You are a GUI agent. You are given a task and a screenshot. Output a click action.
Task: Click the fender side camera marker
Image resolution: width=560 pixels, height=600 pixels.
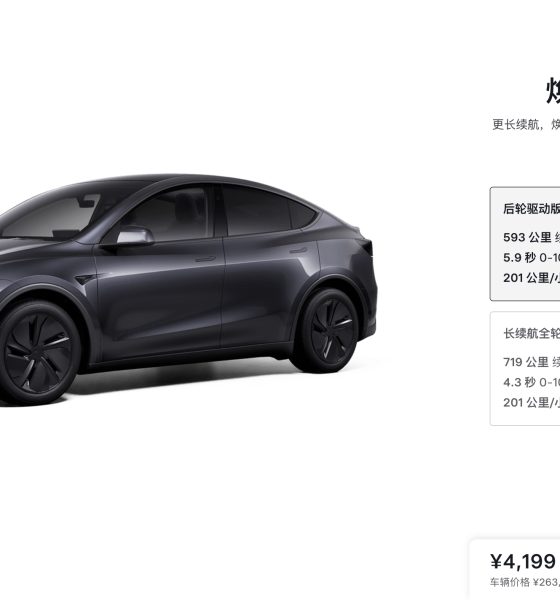coord(85,279)
